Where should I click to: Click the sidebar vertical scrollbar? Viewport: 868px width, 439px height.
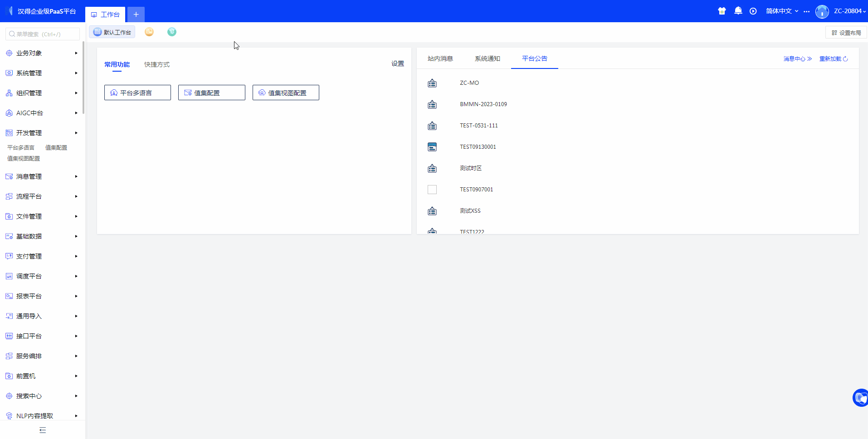pyautogui.click(x=83, y=78)
